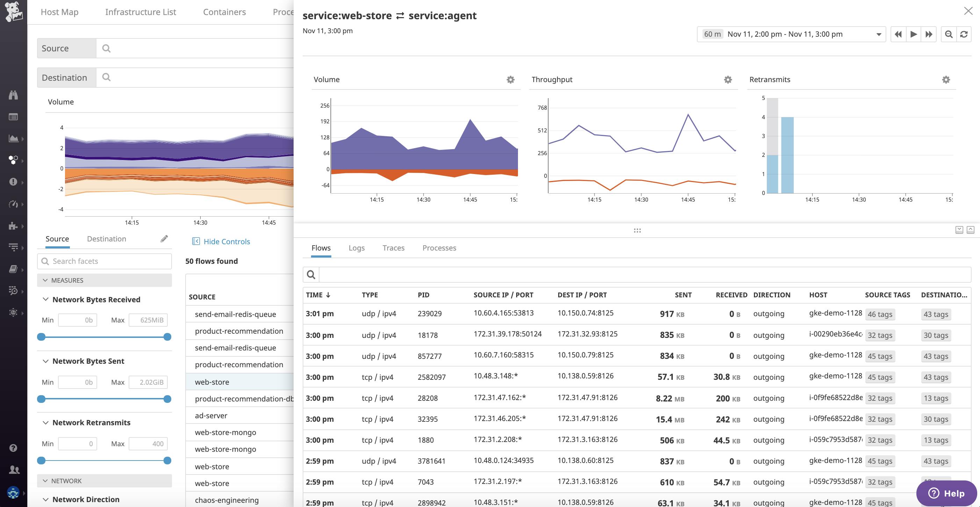The image size is (980, 507).
Task: Open Help using the purple Help button
Action: tap(946, 493)
